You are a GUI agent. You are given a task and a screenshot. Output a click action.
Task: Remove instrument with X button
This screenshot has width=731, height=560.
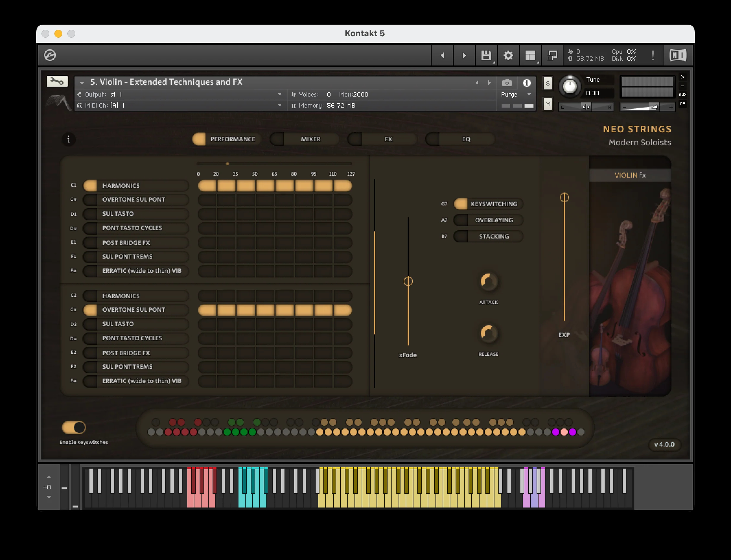click(x=683, y=77)
